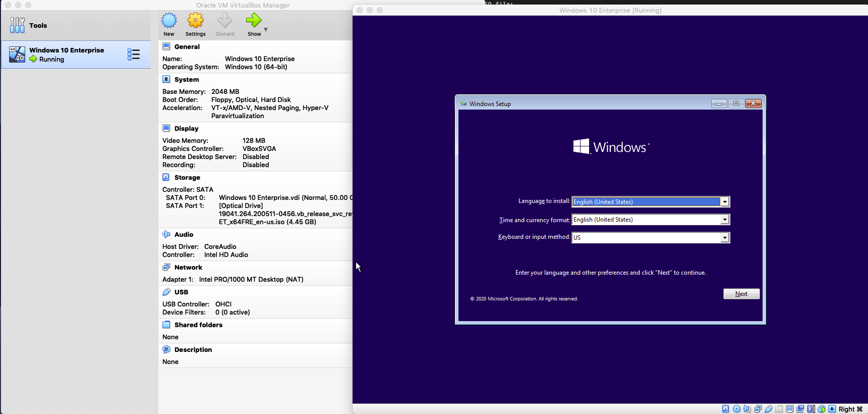Expand the Show button dropdown arrow

(x=266, y=30)
